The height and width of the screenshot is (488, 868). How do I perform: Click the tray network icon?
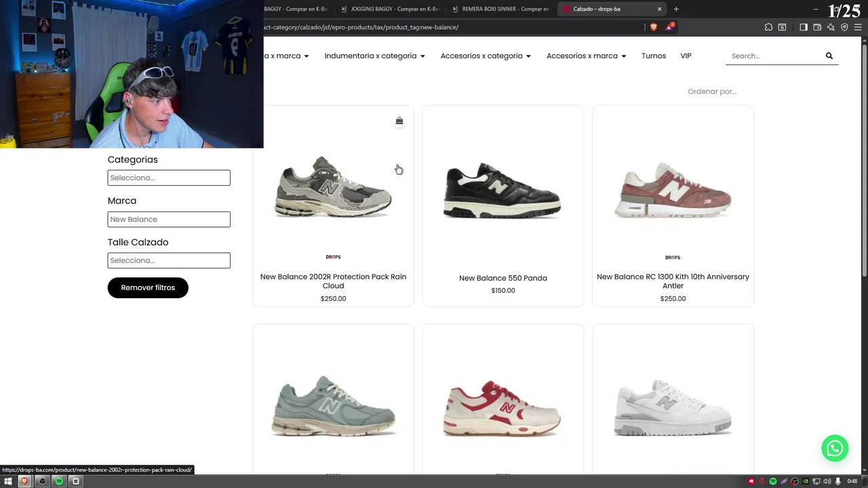tap(816, 481)
